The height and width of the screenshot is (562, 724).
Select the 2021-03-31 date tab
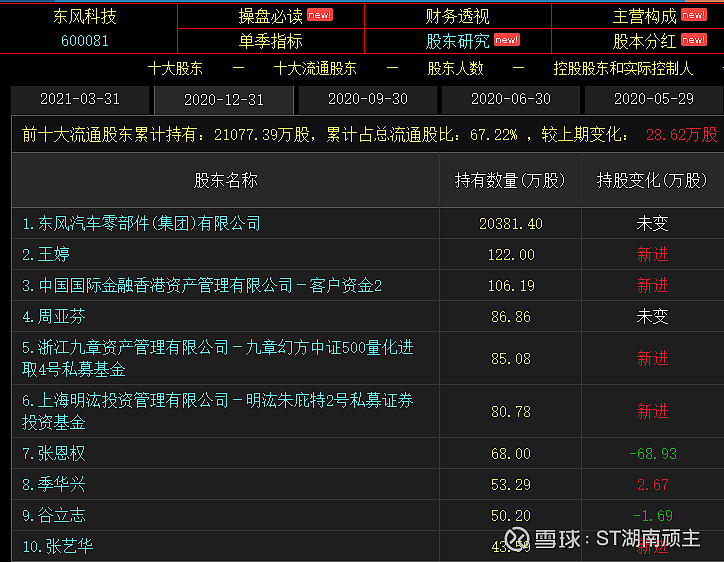[x=80, y=99]
